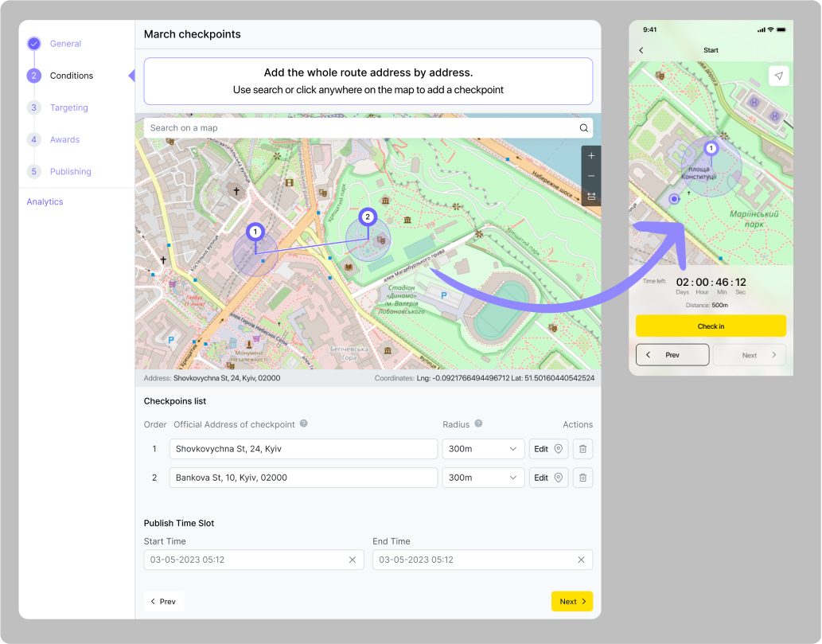The width and height of the screenshot is (822, 644).
Task: Open the Analytics section
Action: pos(45,201)
